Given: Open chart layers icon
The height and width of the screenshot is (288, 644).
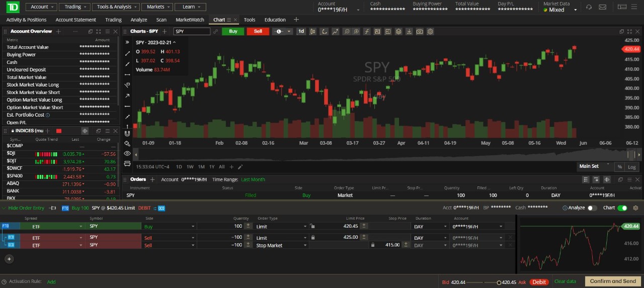Looking at the screenshot, I should pyautogui.click(x=398, y=31).
